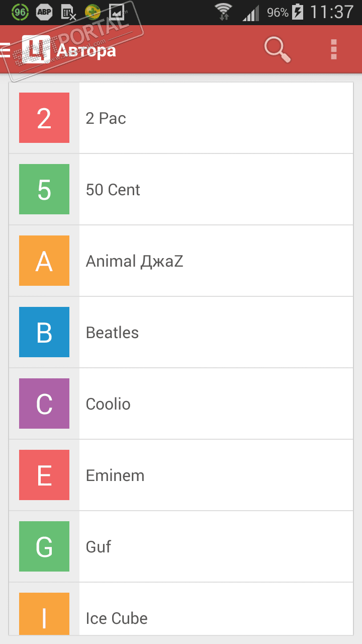Tap the red '2' letter tile

(x=44, y=118)
